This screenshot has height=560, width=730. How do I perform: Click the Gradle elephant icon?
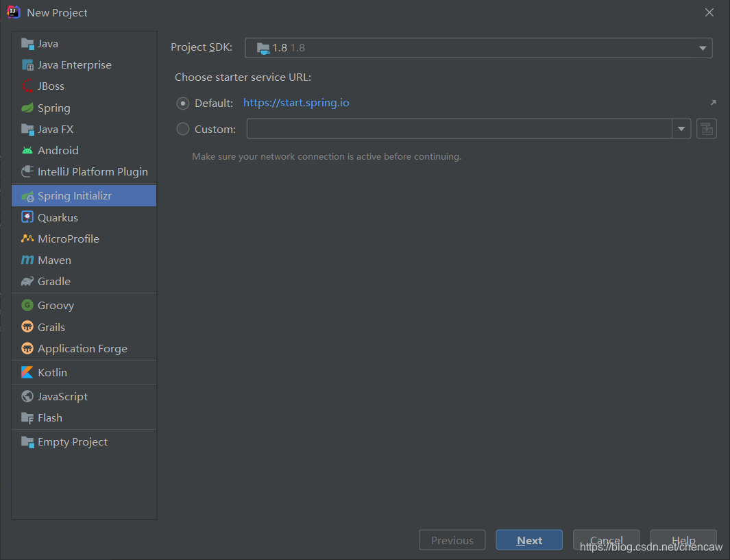click(x=27, y=281)
